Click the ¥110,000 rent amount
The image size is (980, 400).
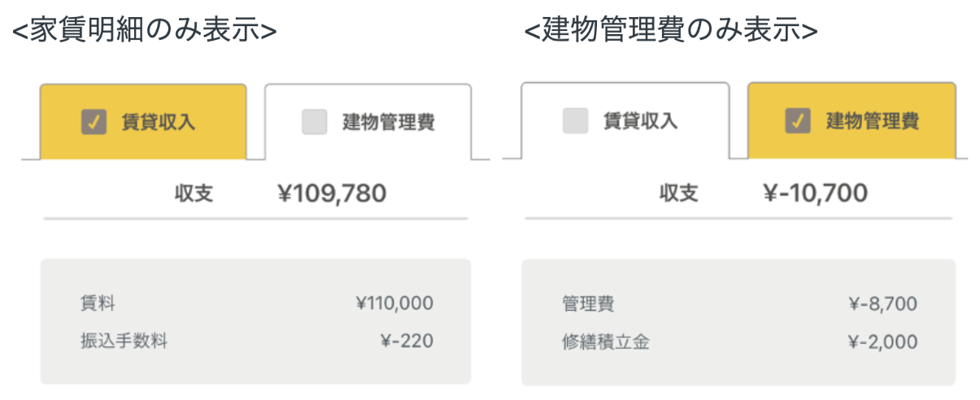(x=394, y=304)
